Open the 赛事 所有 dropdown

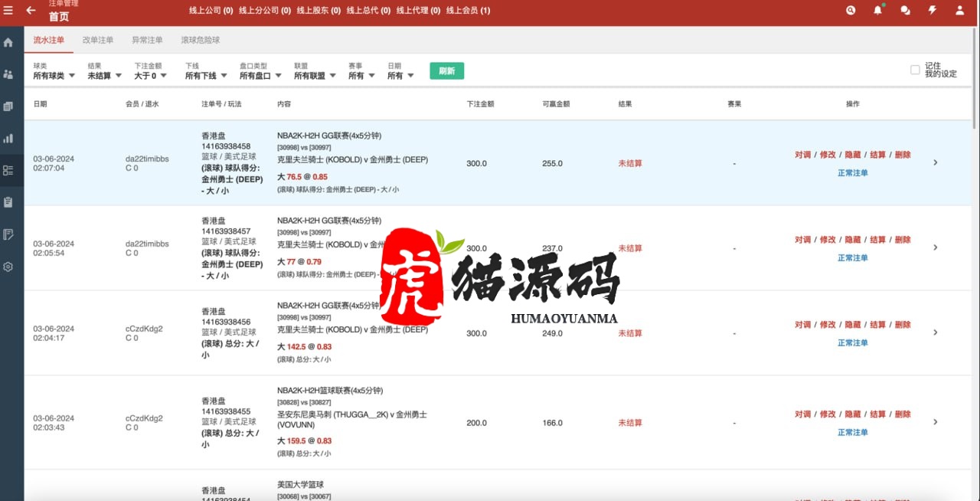(362, 71)
